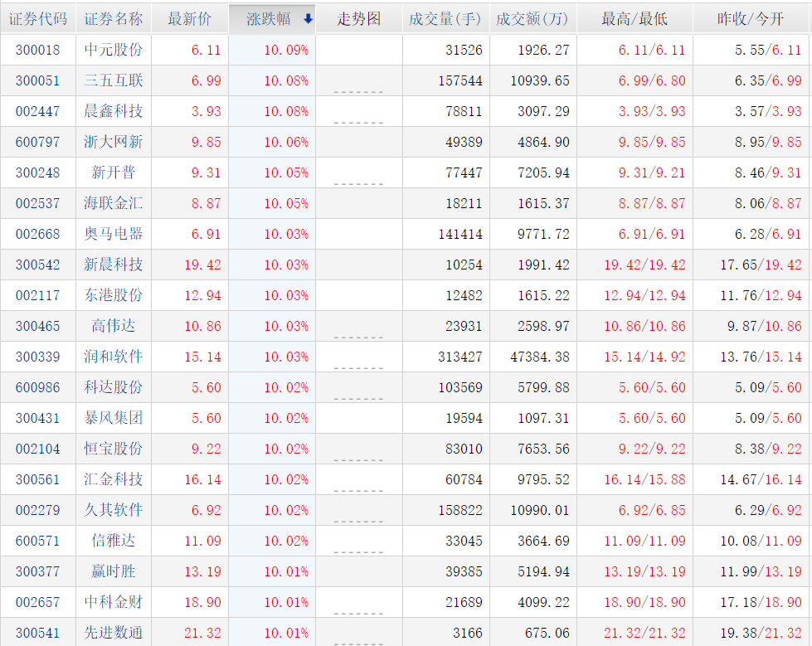Select stock name 东港股份
Viewport: 812px width, 646px height.
(x=114, y=295)
